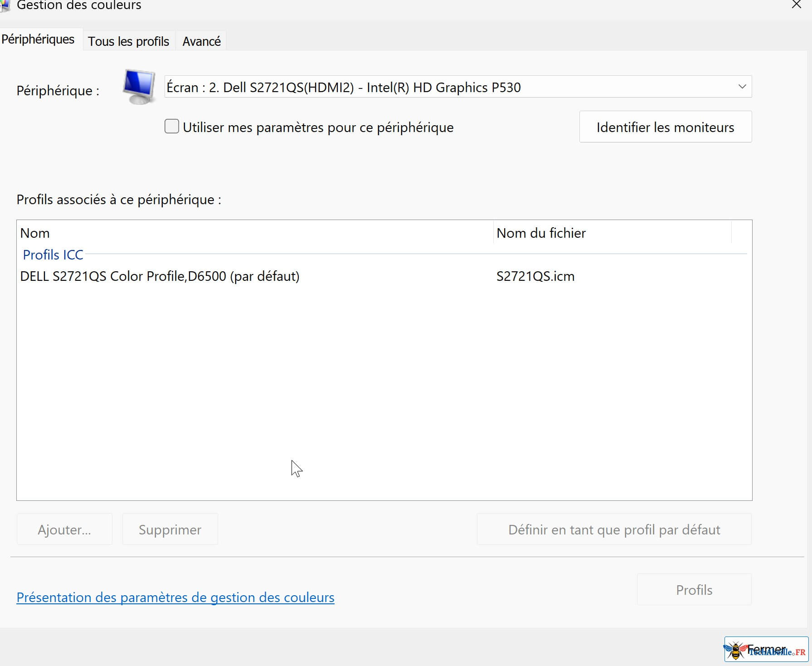Select the Profils ICC group header

click(x=53, y=255)
